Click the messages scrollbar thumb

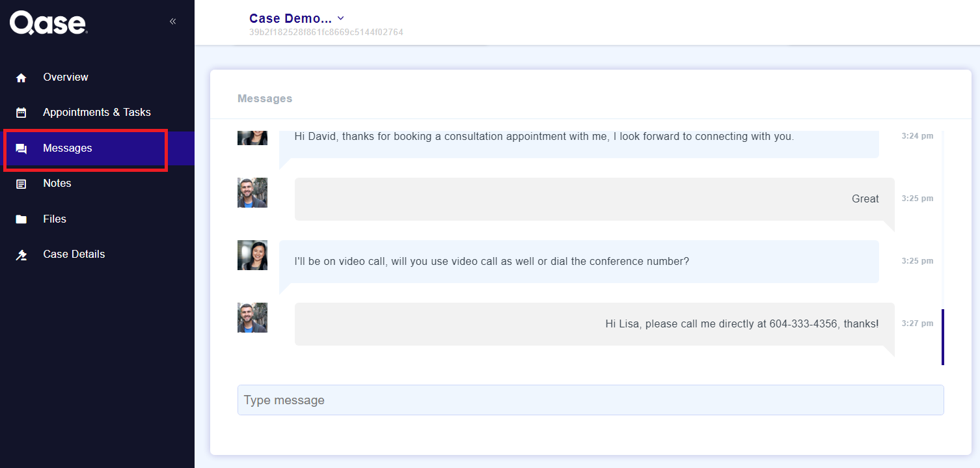(942, 337)
